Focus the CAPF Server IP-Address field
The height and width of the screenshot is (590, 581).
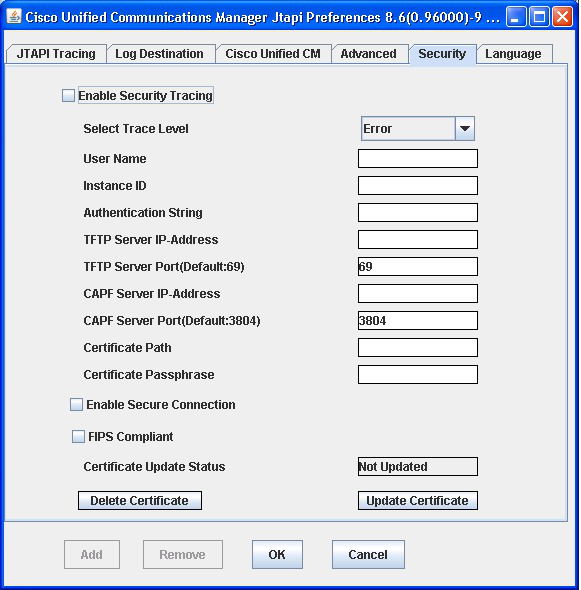pos(418,293)
